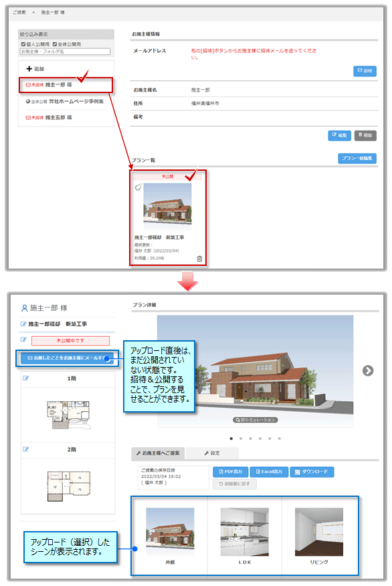Click the trash icon on plan card
This screenshot has height=586, width=392.
(x=199, y=259)
